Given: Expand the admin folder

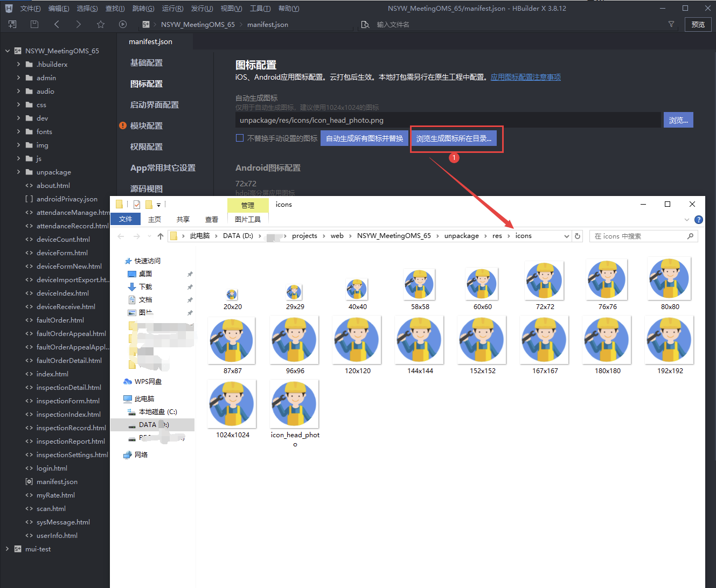Looking at the screenshot, I should point(19,78).
